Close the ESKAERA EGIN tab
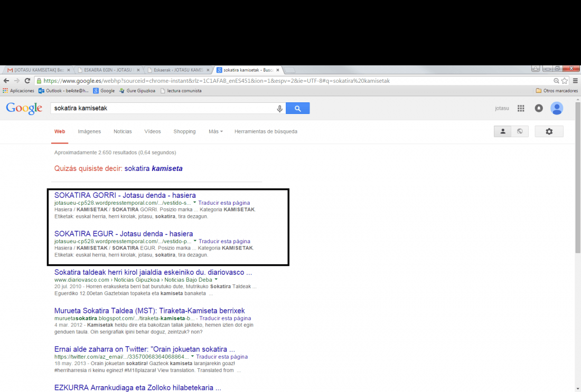Image resolution: width=581 pixels, height=392 pixels. tap(138, 70)
